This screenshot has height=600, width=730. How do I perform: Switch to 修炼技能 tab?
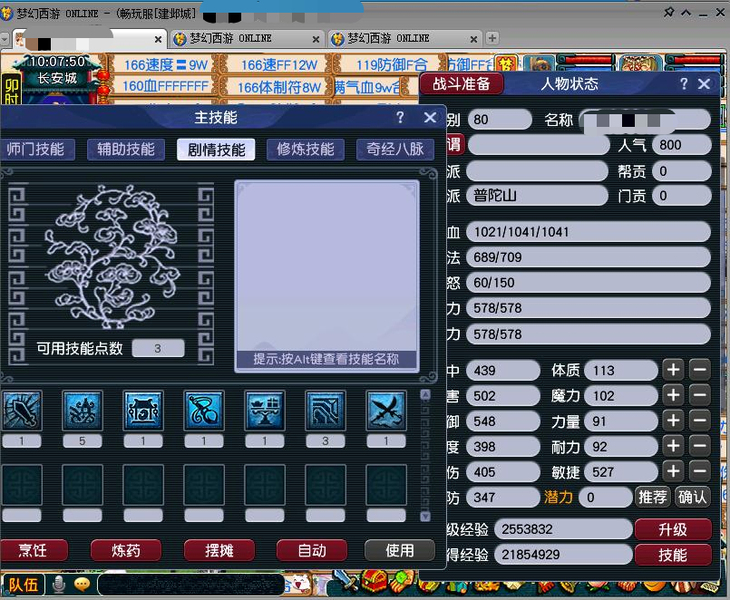click(x=305, y=149)
